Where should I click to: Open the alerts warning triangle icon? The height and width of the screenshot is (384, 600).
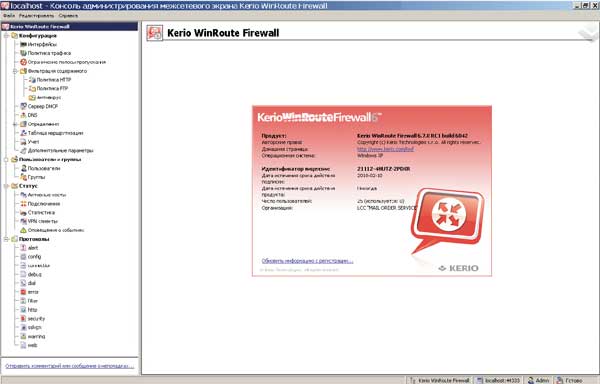(23, 230)
